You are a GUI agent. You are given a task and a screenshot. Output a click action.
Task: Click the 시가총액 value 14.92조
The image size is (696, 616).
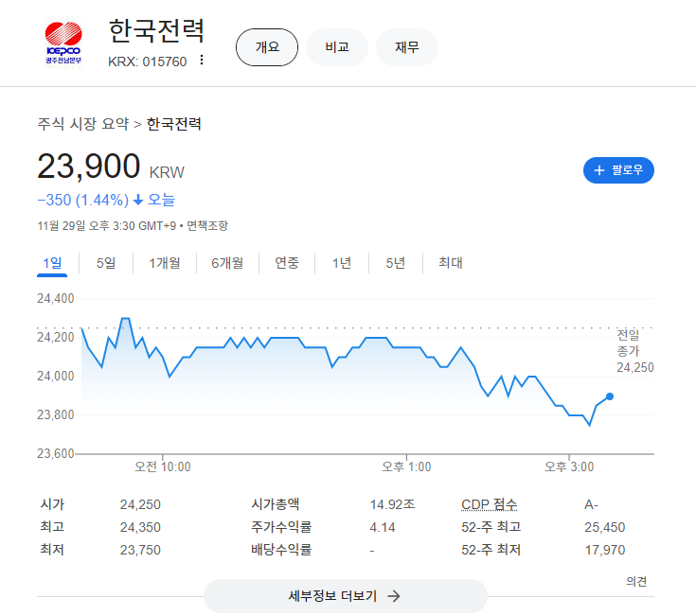tap(392, 504)
